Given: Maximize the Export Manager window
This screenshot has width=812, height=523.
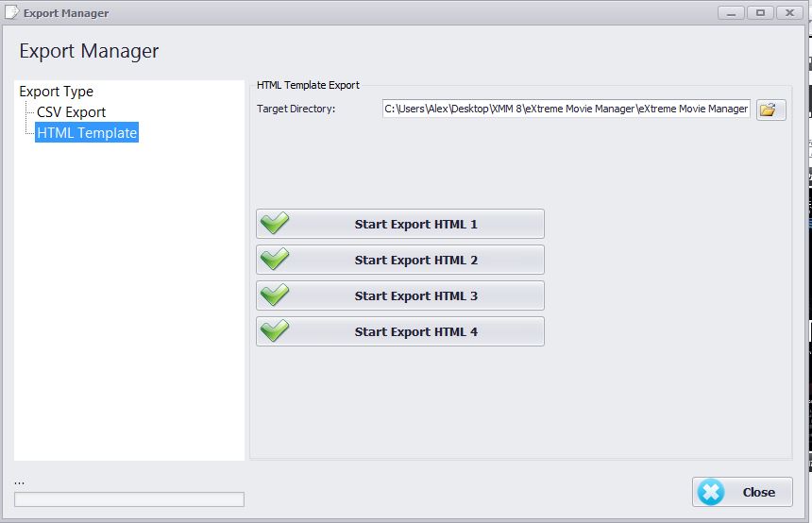Looking at the screenshot, I should point(759,12).
